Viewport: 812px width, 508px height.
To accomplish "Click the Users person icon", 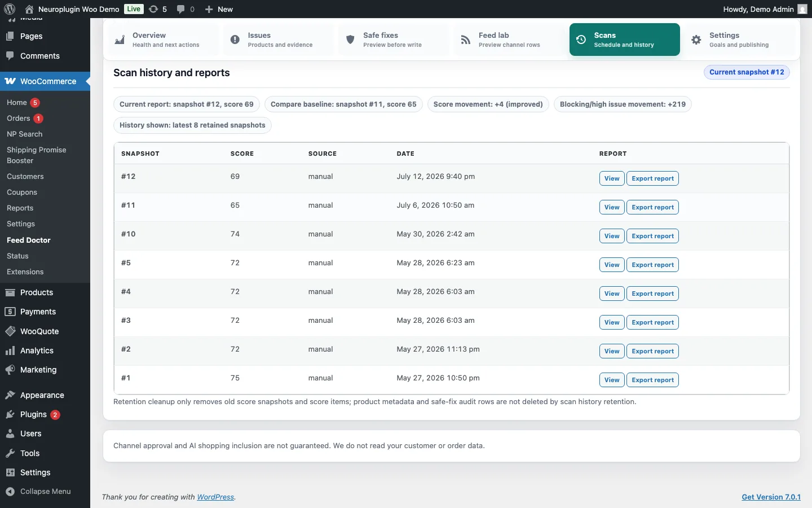I will [10, 433].
